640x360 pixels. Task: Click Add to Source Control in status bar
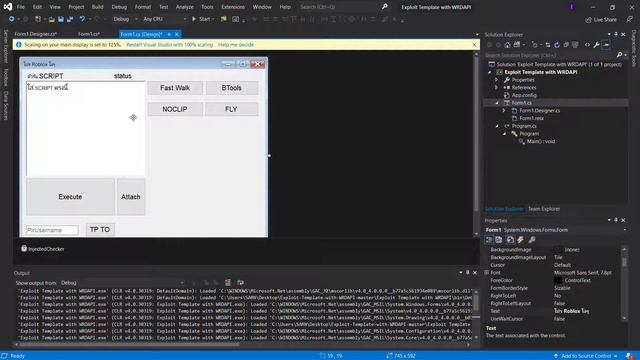click(586, 356)
